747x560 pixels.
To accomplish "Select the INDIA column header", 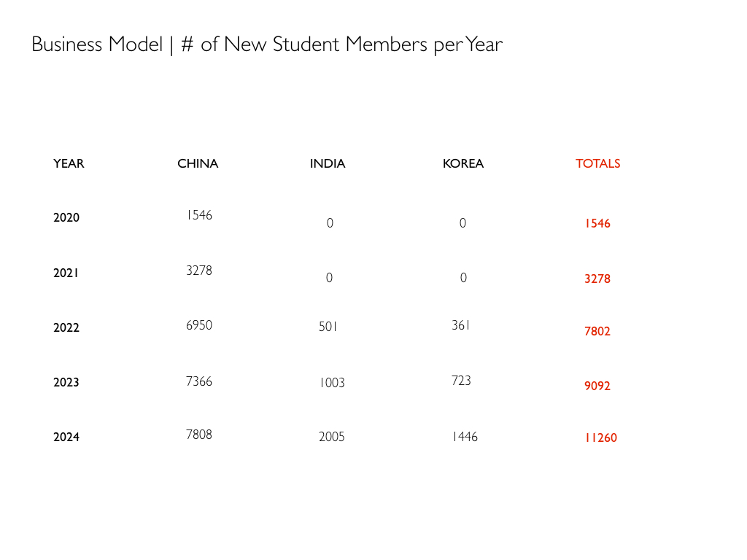I will pos(328,164).
